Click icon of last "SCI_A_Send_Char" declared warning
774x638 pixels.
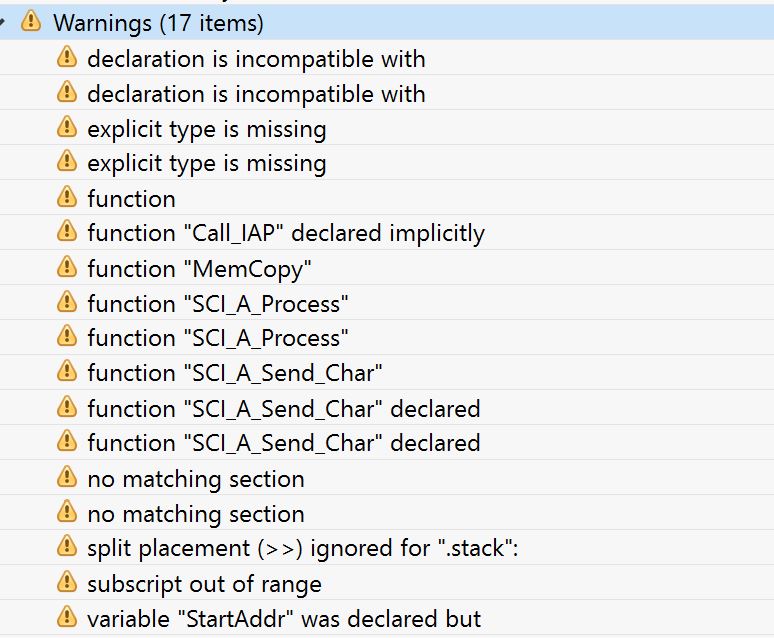67,441
